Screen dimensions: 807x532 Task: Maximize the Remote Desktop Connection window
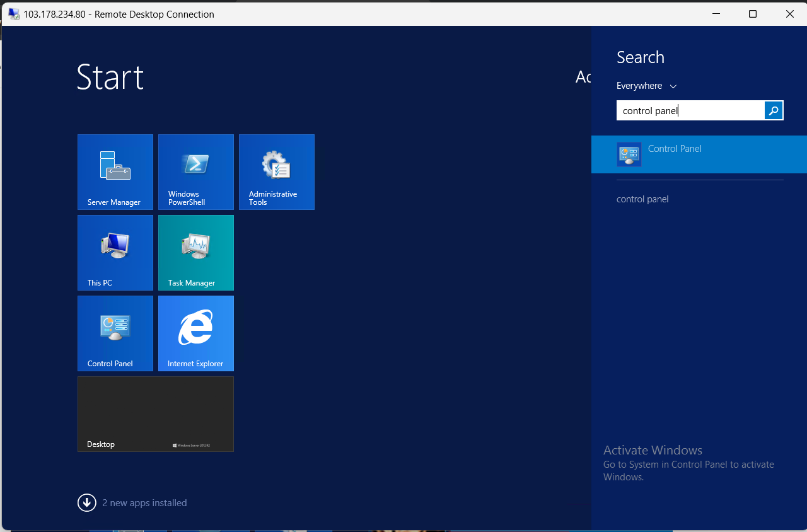(x=753, y=14)
